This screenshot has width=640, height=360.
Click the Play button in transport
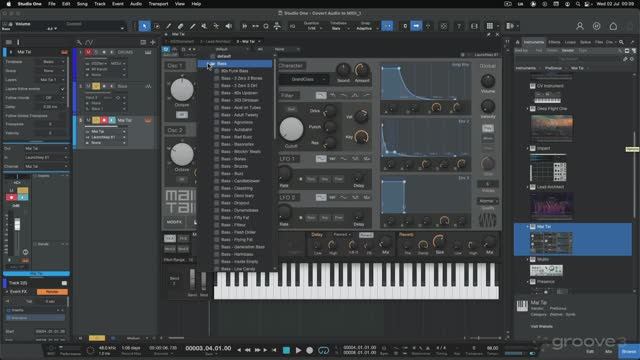pos(298,350)
